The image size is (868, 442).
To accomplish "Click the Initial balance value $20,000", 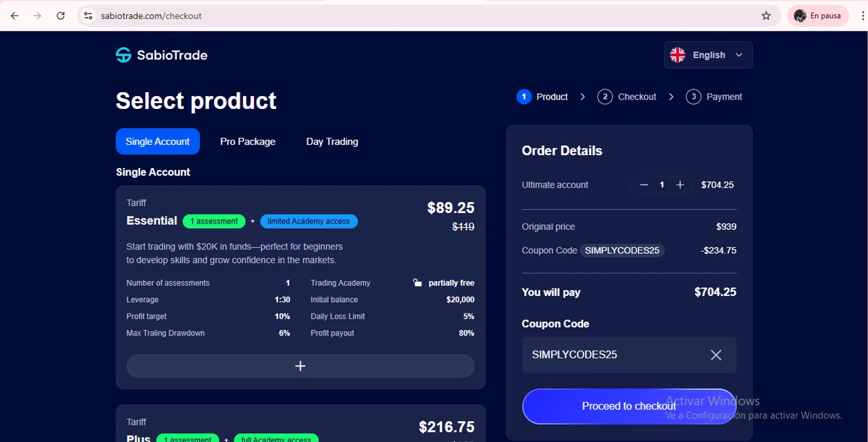I will [460, 299].
